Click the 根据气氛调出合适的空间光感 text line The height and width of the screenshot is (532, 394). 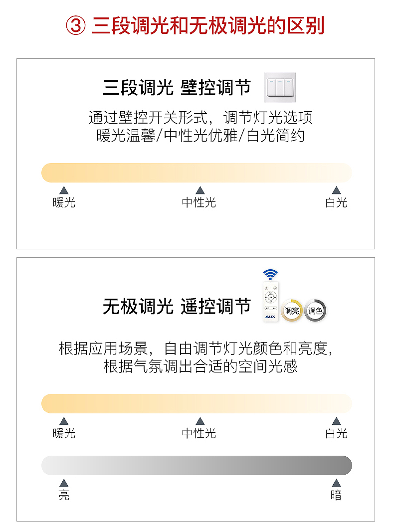200,366
